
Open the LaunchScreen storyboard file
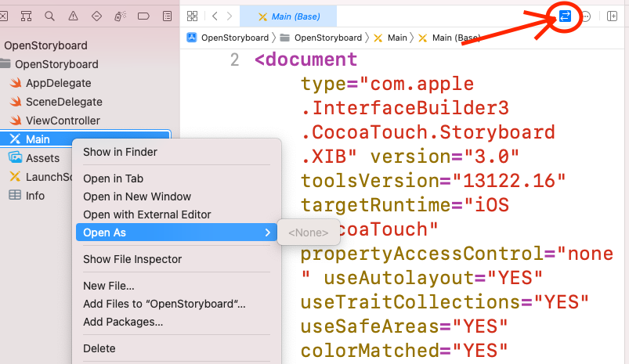(x=40, y=177)
